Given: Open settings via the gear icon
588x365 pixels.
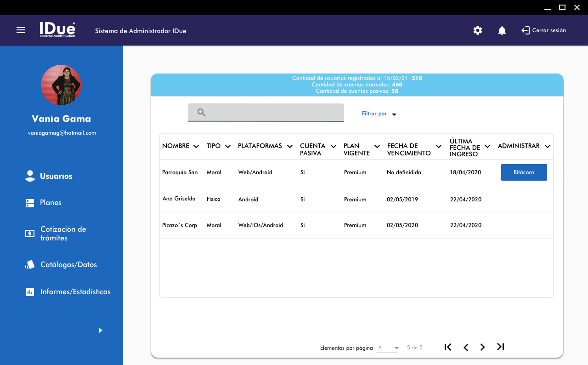Looking at the screenshot, I should tap(478, 31).
